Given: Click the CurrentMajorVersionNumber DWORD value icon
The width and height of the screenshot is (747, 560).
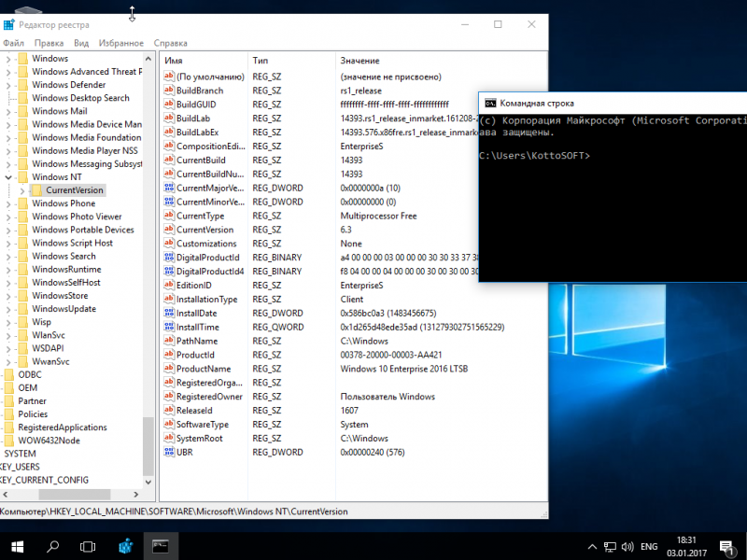Looking at the screenshot, I should (x=169, y=188).
